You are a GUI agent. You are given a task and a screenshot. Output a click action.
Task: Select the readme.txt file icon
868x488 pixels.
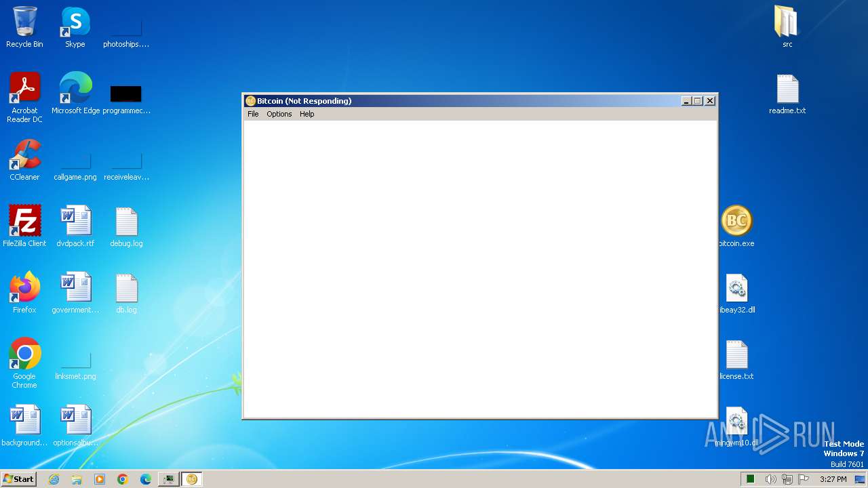tap(787, 94)
